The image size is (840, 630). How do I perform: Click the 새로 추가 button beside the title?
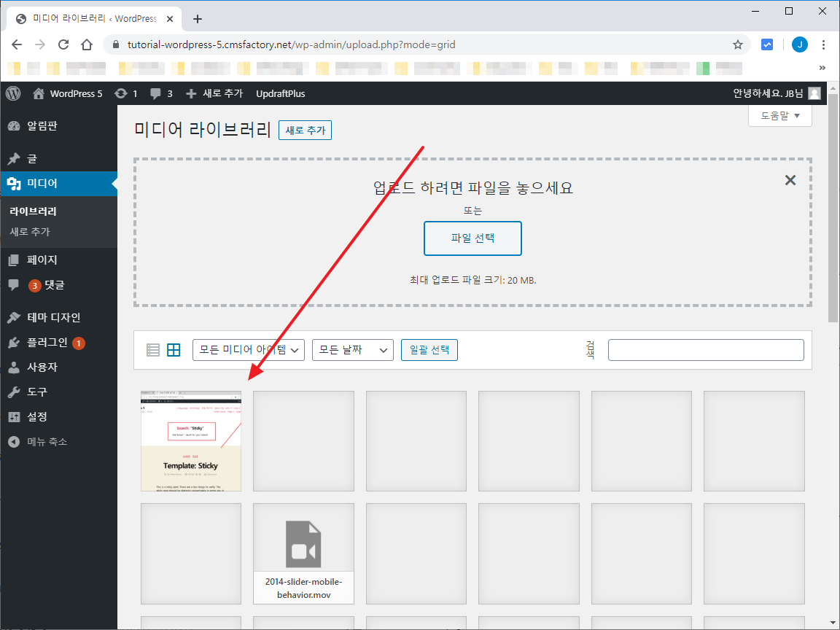click(x=305, y=131)
